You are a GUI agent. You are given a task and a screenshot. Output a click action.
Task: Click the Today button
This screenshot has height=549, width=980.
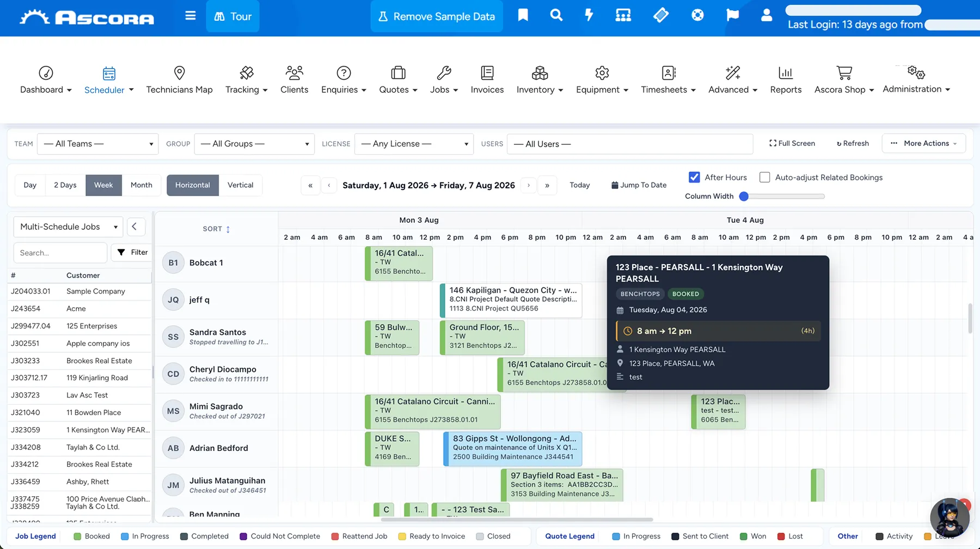pos(580,185)
